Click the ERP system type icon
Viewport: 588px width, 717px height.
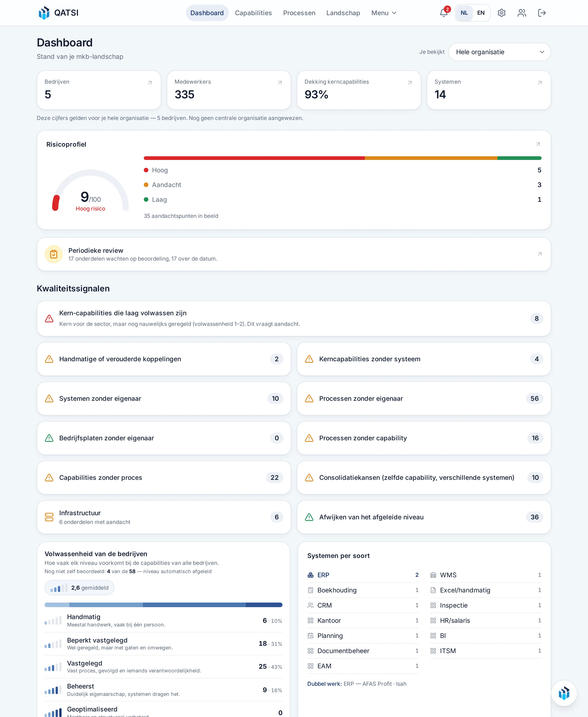pyautogui.click(x=310, y=575)
